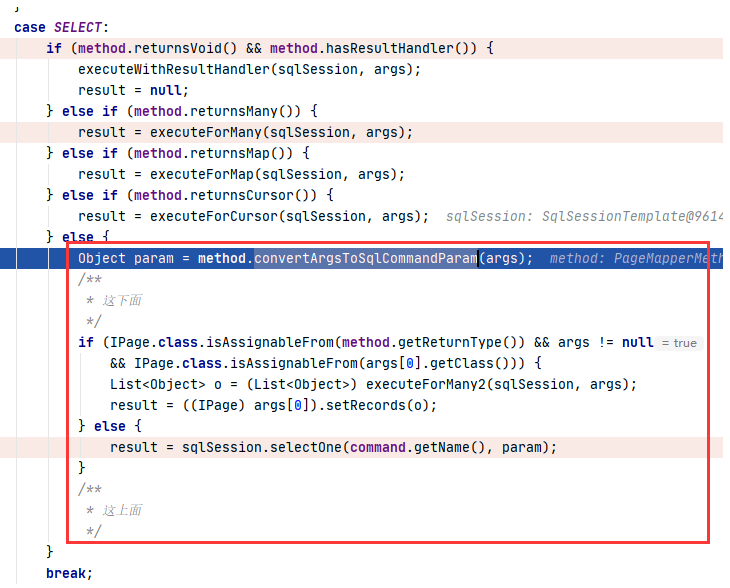Viewport: 730px width, 588px height.
Task: Click inline hint 'method: PageMapperMeth'
Action: pos(636,258)
